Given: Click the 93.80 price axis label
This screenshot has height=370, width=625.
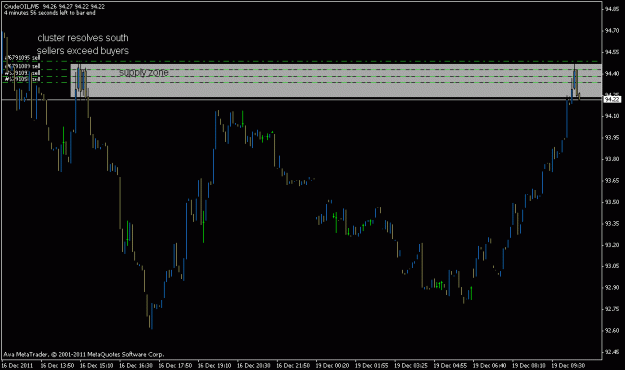Looking at the screenshot, I should [x=612, y=159].
